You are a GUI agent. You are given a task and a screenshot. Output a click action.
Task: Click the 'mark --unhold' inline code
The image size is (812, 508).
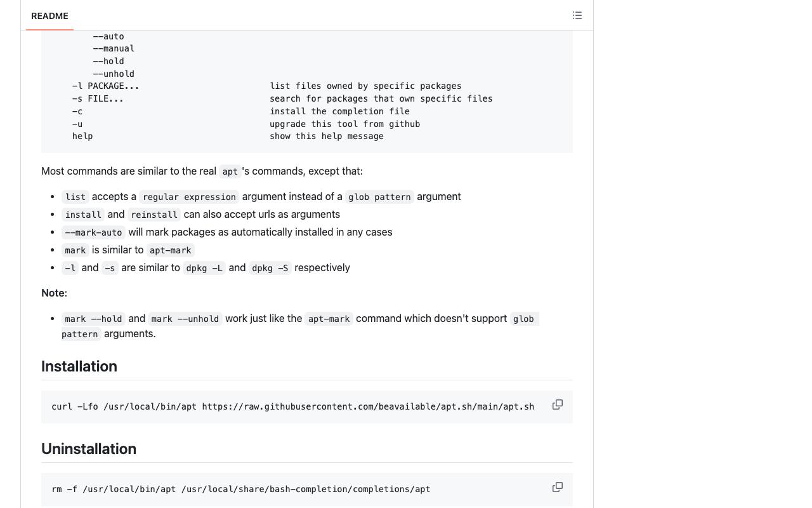[185, 319]
